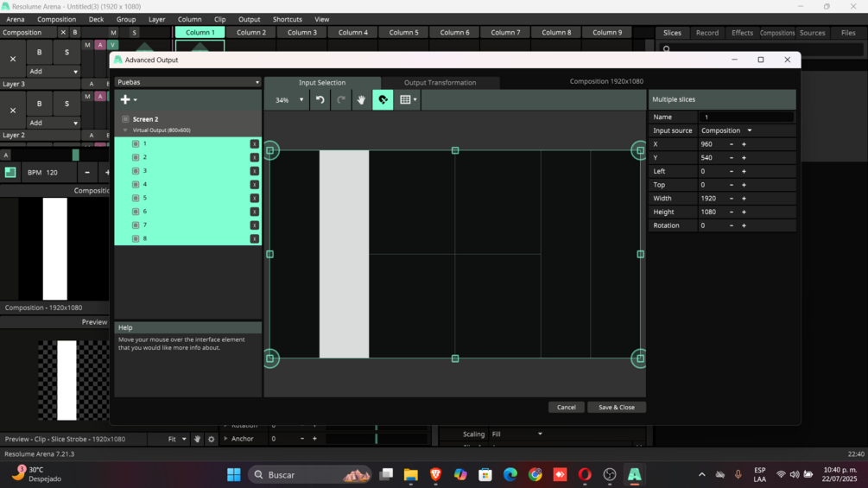The width and height of the screenshot is (868, 488).
Task: Delete slice 6 with its X button
Action: [x=254, y=212]
